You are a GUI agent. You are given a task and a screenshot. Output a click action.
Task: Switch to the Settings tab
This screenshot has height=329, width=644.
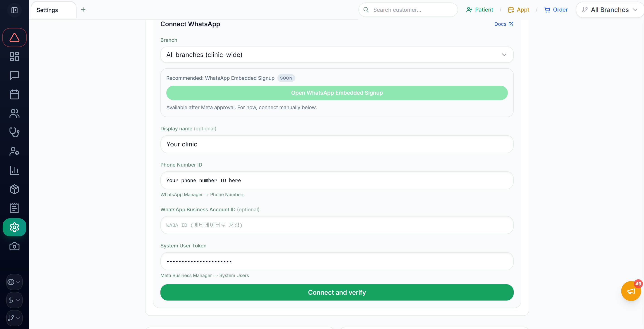tap(53, 10)
